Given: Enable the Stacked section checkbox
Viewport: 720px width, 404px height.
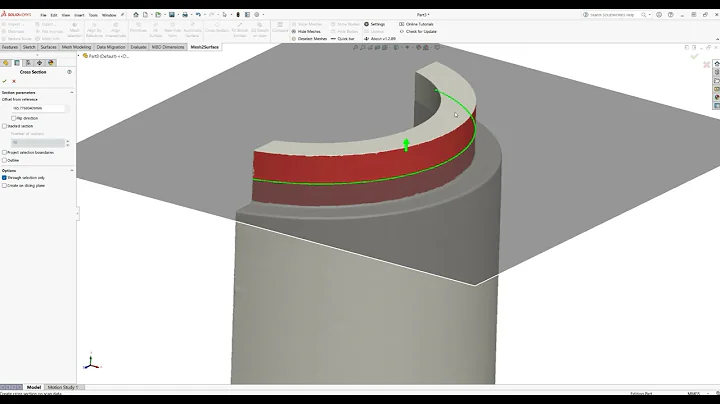Looking at the screenshot, I should click(5, 126).
